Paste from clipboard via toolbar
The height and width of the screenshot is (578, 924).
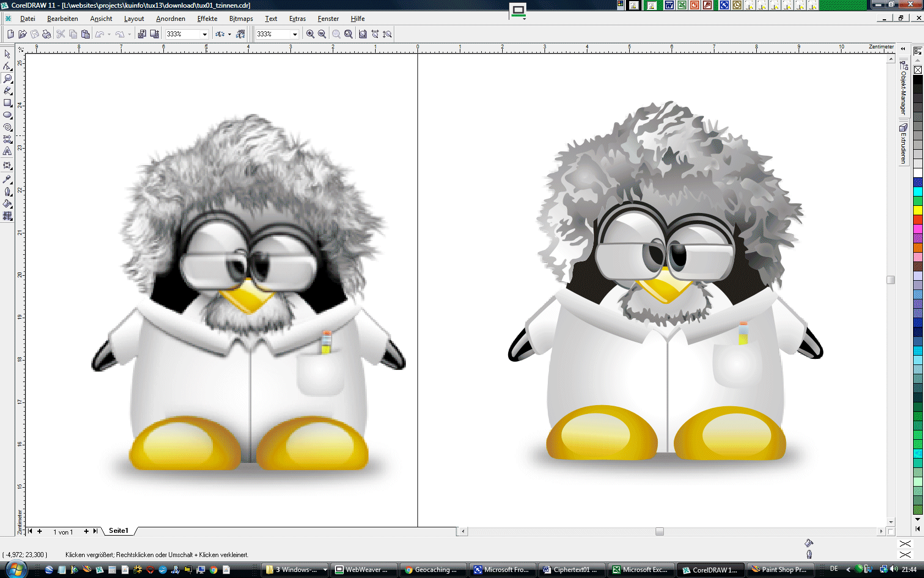point(85,34)
